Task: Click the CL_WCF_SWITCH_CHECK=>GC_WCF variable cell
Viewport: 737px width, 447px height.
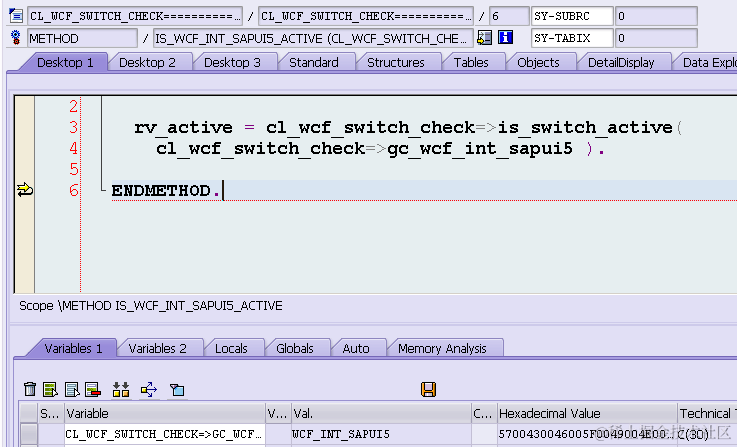Action: [165, 434]
